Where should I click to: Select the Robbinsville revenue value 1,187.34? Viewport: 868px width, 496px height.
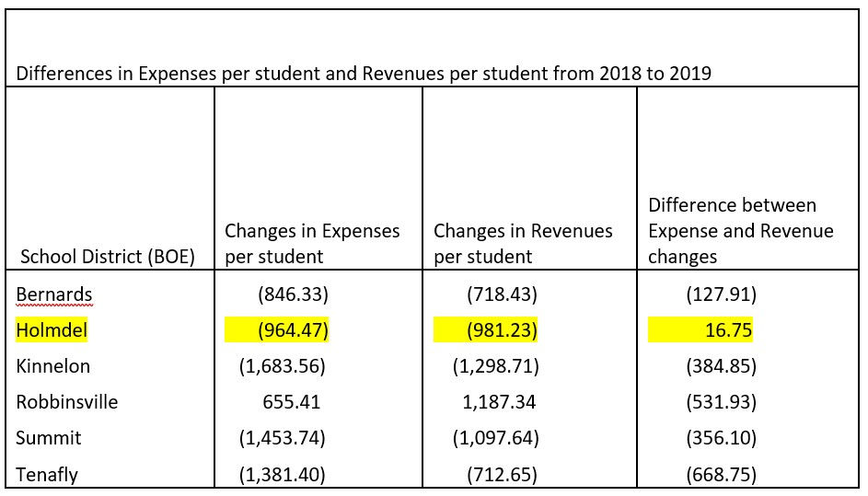click(x=499, y=402)
